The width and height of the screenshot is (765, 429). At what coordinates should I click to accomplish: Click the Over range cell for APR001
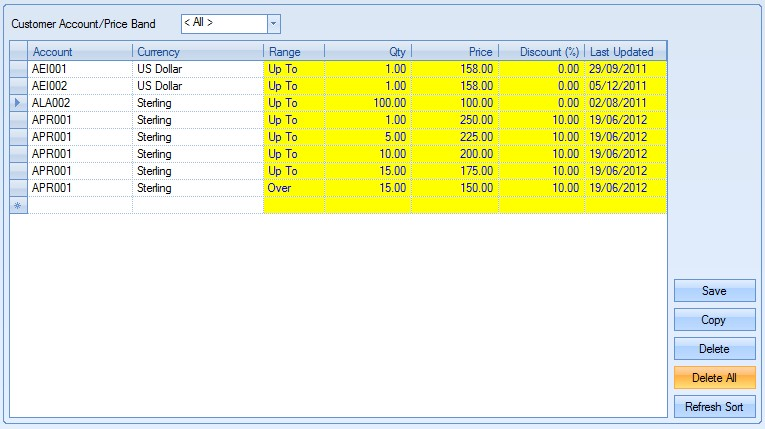(294, 188)
